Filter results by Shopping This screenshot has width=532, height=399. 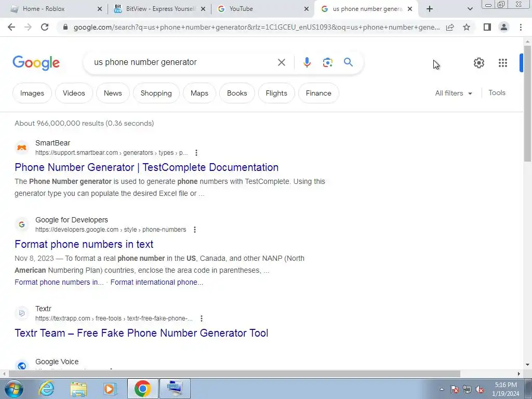click(x=156, y=93)
